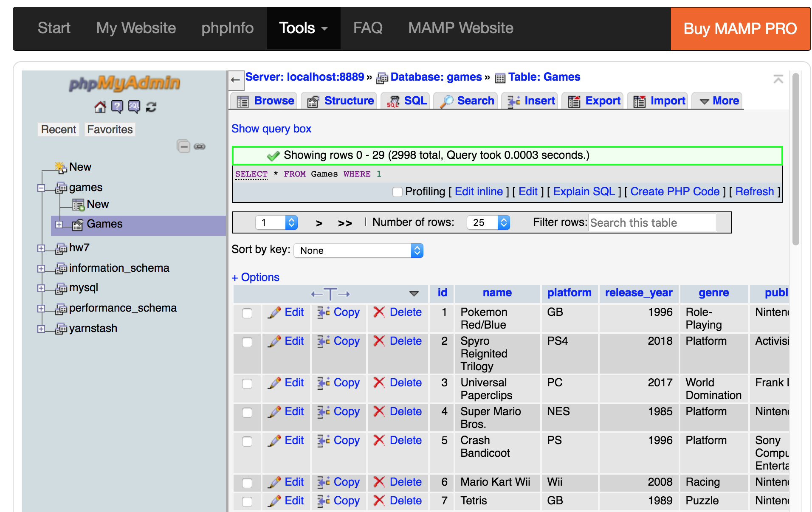
Task: Expand the hw7 database tree node
Action: 41,248
